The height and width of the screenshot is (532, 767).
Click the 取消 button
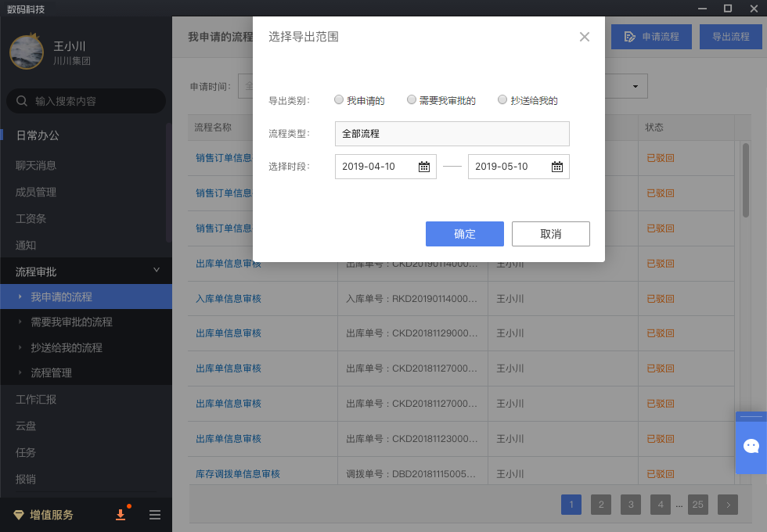coord(550,234)
